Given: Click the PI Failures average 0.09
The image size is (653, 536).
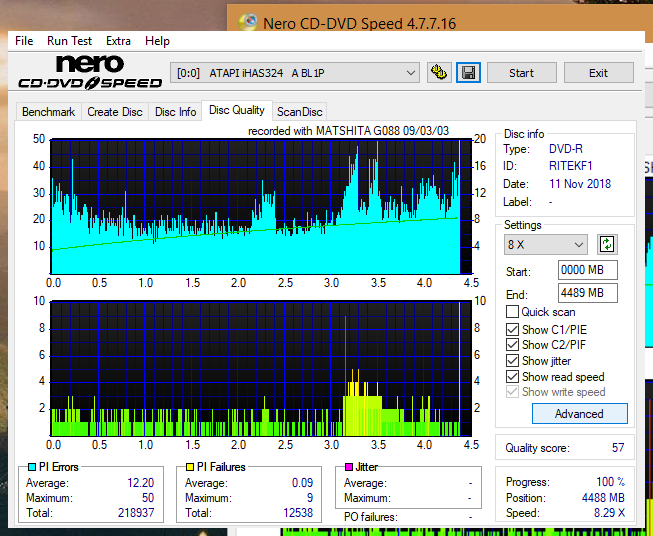Looking at the screenshot, I should pos(302,483).
